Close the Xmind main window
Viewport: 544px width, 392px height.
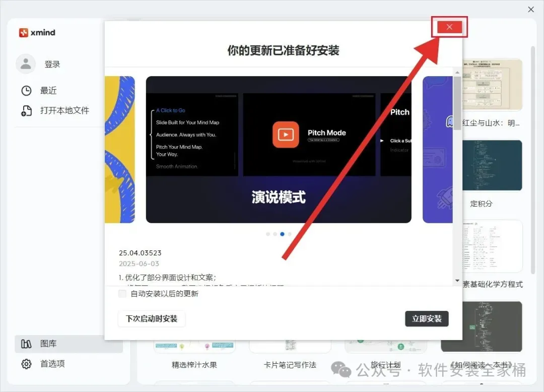[531, 10]
